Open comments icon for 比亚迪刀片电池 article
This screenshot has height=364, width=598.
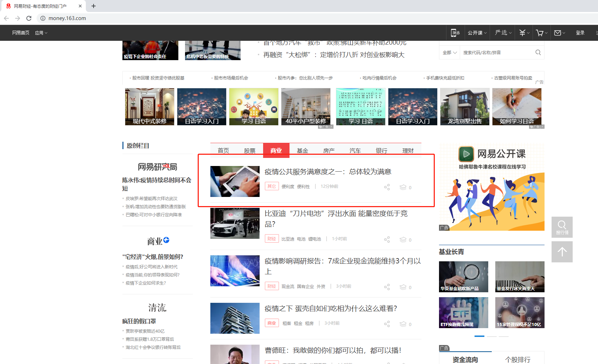(403, 240)
